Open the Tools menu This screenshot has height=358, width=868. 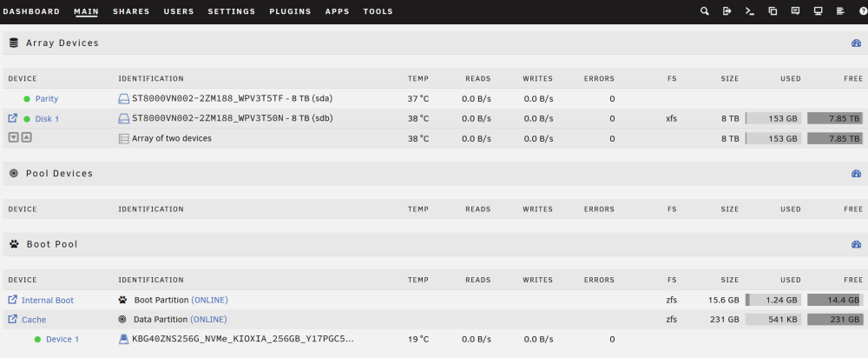pos(378,11)
